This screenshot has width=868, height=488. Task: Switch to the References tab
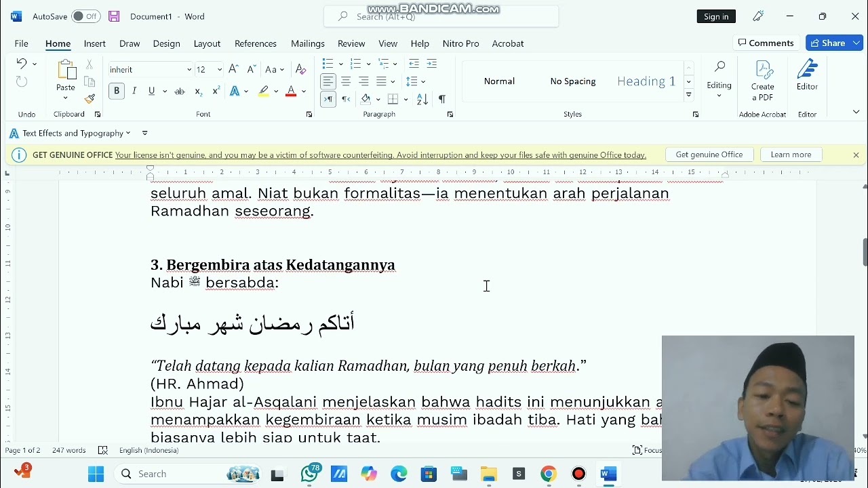(256, 43)
